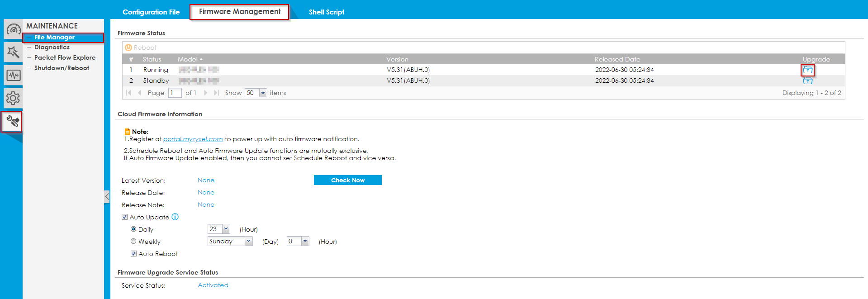
Task: Switch to the Shell Script tab
Action: (326, 12)
